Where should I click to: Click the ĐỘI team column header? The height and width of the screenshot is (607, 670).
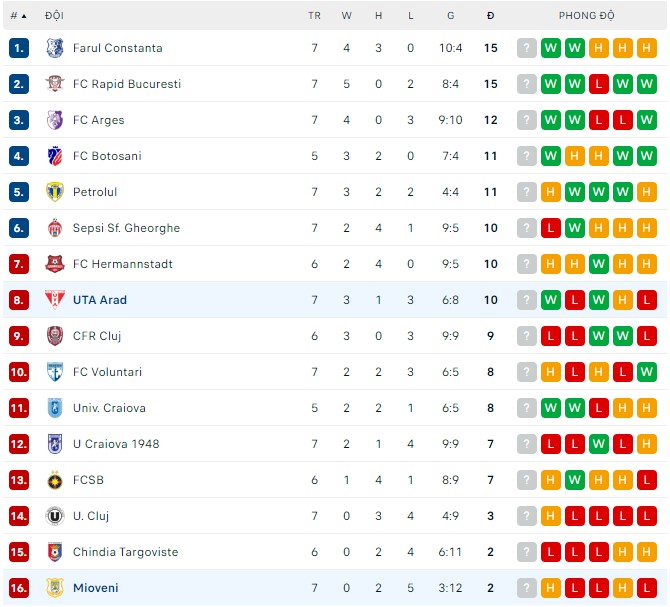point(54,16)
